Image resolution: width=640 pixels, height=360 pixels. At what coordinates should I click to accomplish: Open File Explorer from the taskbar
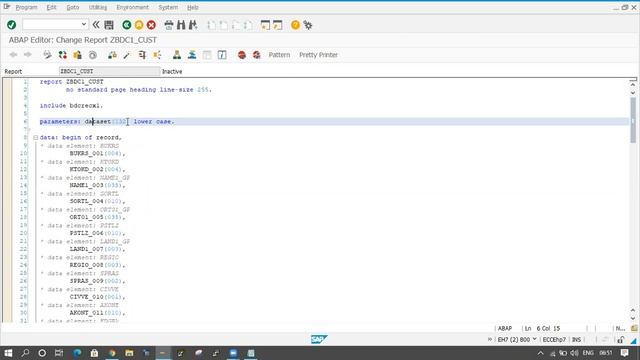pyautogui.click(x=129, y=353)
